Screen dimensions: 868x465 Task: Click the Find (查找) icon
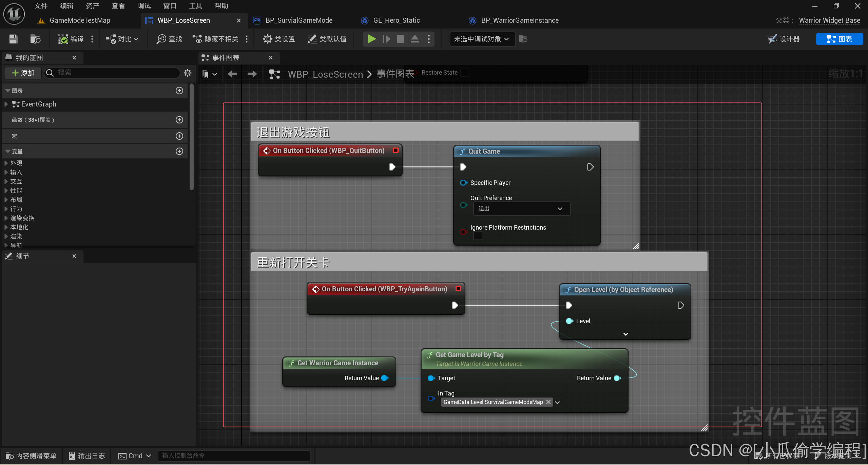pyautogui.click(x=161, y=39)
